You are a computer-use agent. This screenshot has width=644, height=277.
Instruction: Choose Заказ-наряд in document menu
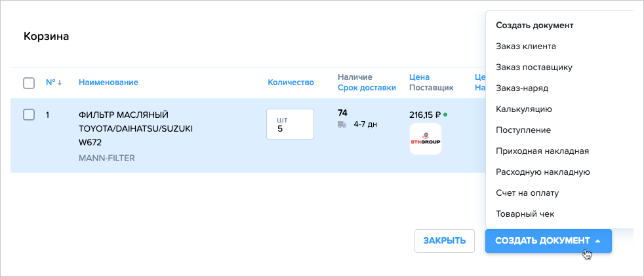(x=522, y=88)
